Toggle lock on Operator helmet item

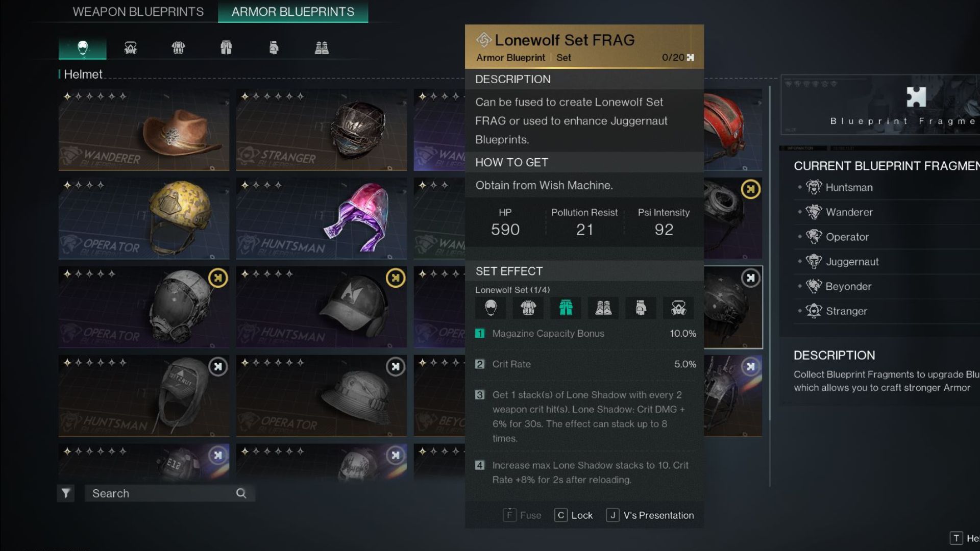(217, 277)
